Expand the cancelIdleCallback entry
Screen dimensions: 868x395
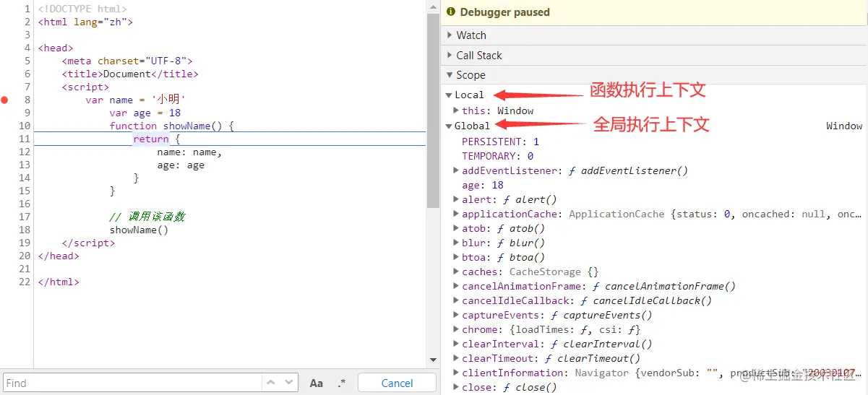[456, 300]
